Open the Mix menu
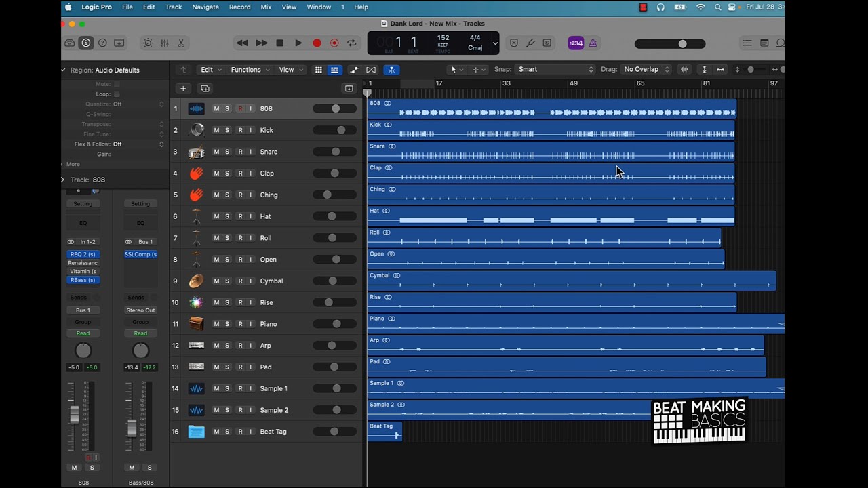 pyautogui.click(x=266, y=7)
